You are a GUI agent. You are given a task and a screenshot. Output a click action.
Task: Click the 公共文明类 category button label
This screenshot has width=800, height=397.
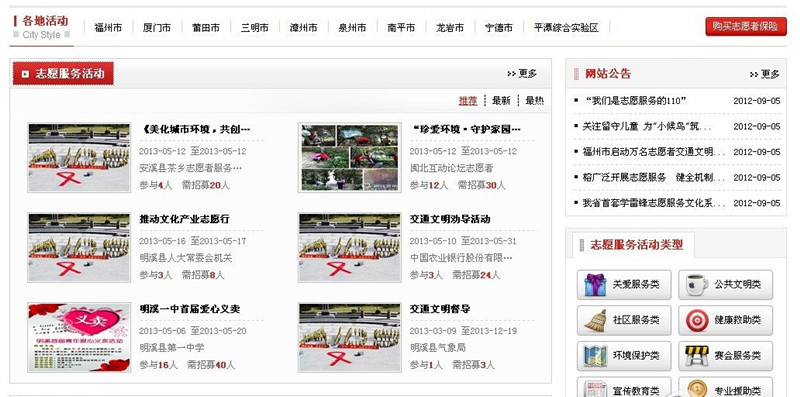(737, 285)
